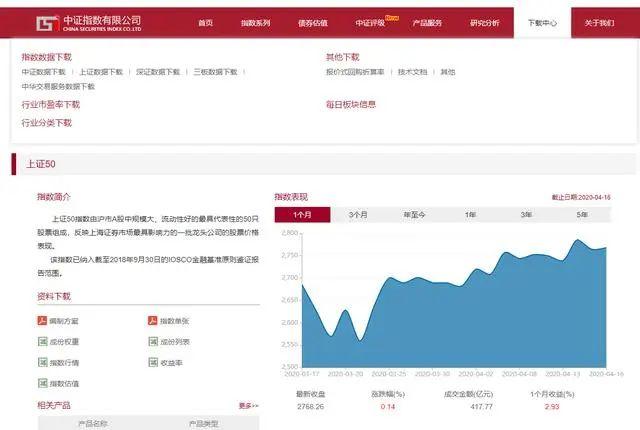Screen dimensions: 640x430
Task: Open the 中华交易服务数据下载 link
Action: coord(58,86)
